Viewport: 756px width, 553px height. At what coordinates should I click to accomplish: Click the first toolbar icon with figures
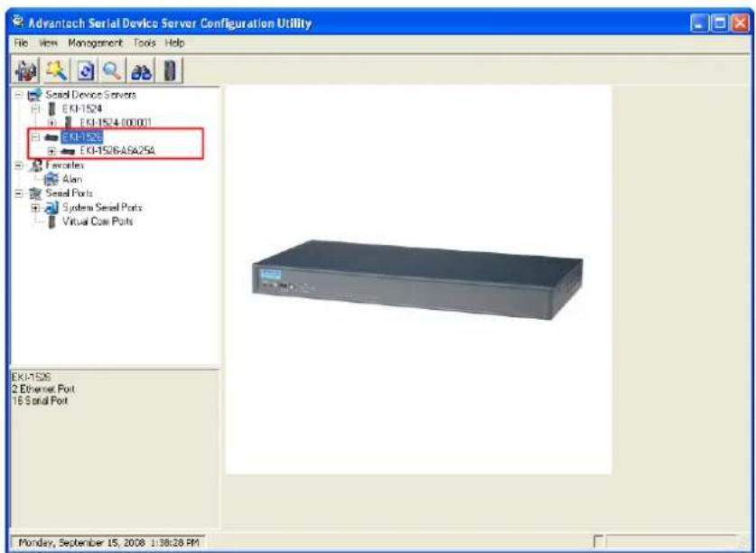pyautogui.click(x=26, y=71)
